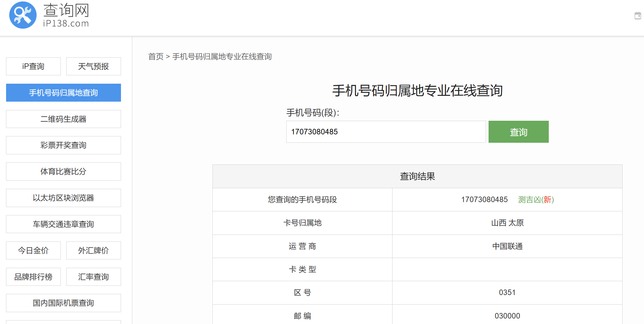
Task: Go to 彩票开奖查询
Action: tap(63, 145)
